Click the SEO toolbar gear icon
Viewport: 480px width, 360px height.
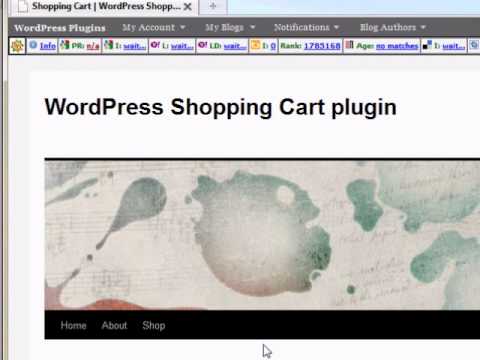click(x=17, y=46)
